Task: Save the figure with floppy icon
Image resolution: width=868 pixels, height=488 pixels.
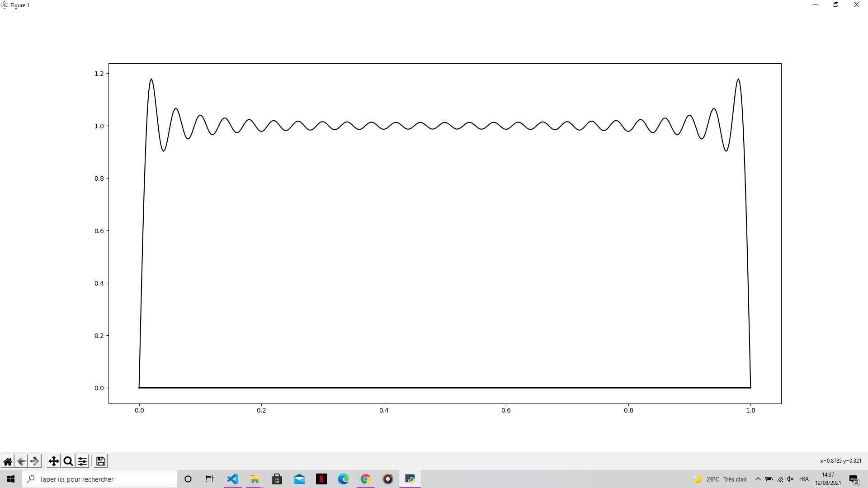Action: [101, 461]
